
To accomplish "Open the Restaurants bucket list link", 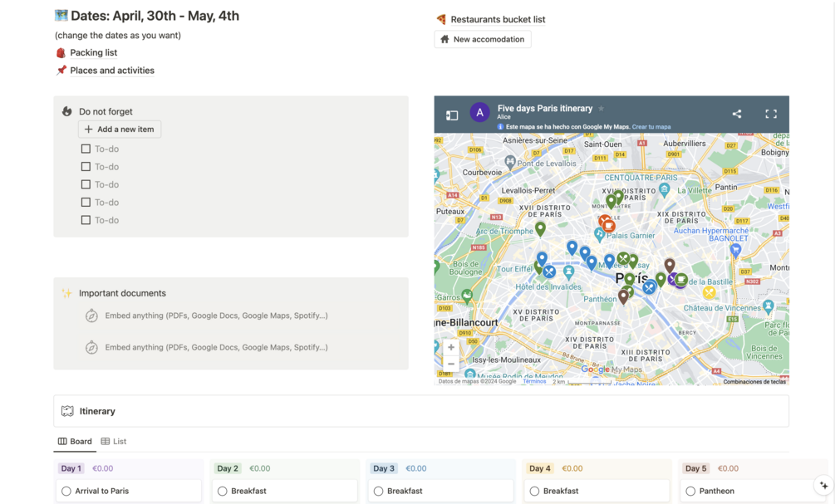I will click(x=498, y=19).
